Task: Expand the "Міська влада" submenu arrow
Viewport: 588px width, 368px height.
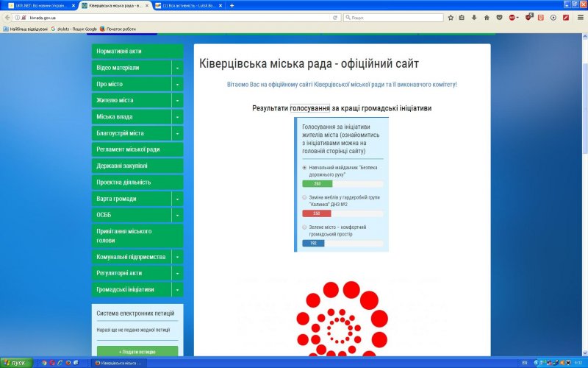Action: pyautogui.click(x=177, y=117)
